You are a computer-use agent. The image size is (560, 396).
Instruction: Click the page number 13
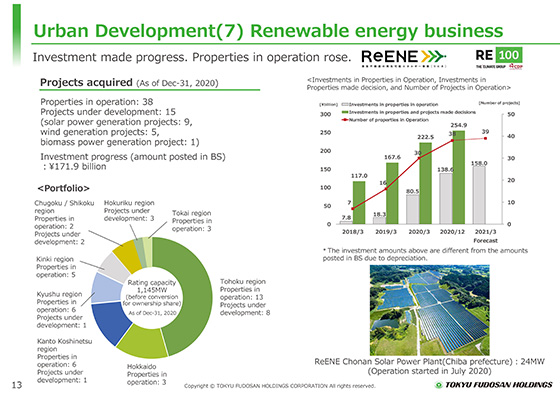point(17,385)
